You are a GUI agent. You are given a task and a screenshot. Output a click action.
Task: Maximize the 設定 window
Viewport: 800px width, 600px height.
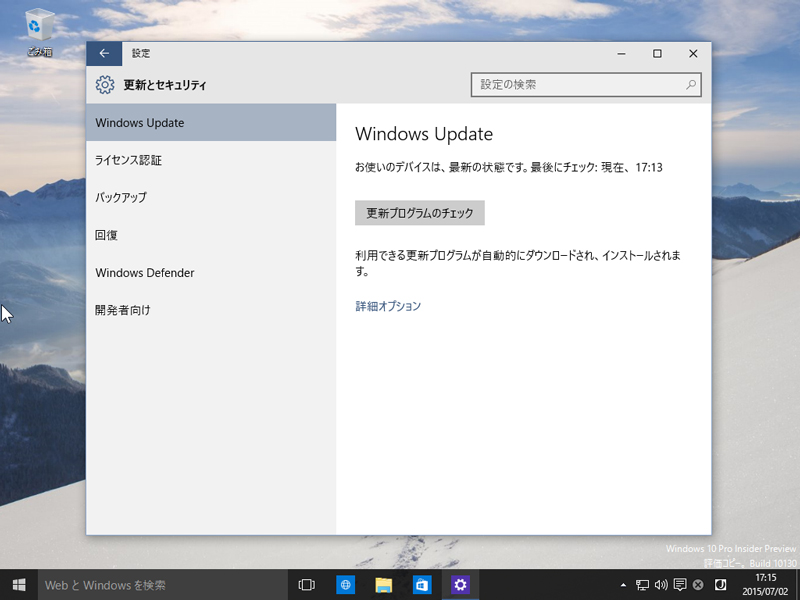pos(657,54)
